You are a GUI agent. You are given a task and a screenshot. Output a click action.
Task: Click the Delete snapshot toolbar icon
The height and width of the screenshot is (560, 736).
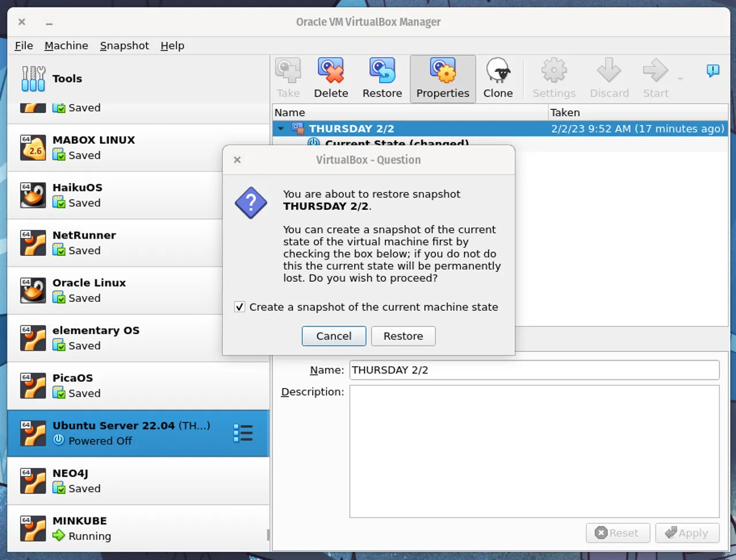click(331, 71)
